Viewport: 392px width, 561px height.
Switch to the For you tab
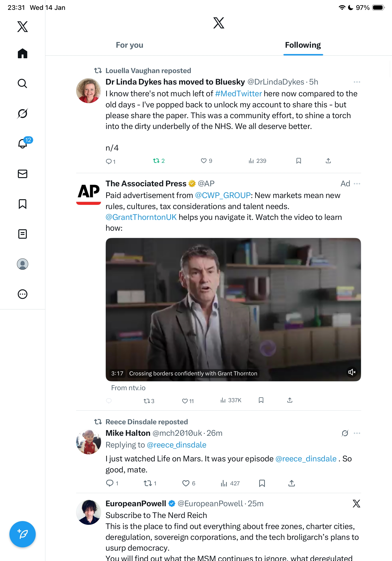(129, 45)
